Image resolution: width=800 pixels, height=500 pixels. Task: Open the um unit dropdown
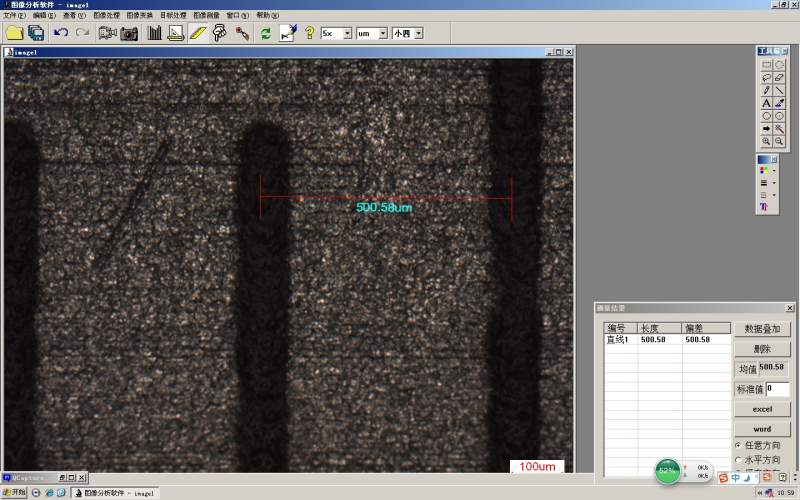[x=382, y=33]
